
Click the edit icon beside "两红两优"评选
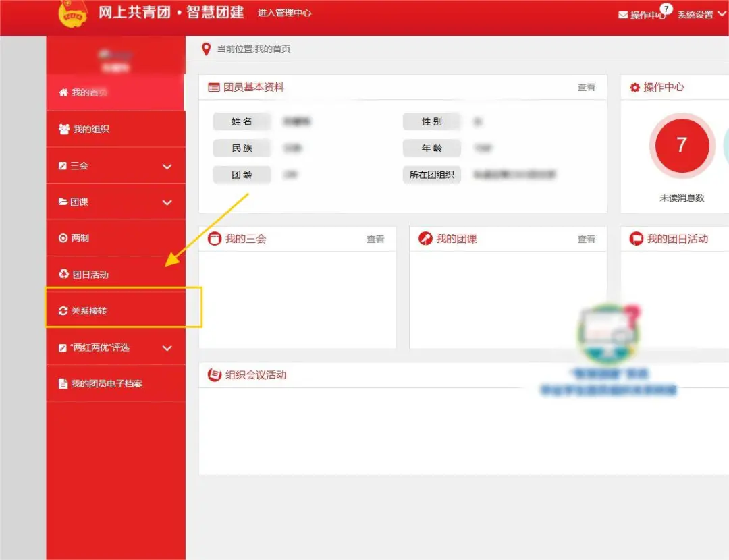63,347
